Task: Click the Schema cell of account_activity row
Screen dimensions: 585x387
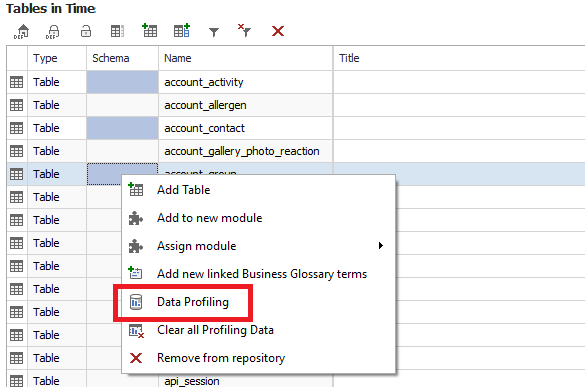Action: click(x=122, y=82)
